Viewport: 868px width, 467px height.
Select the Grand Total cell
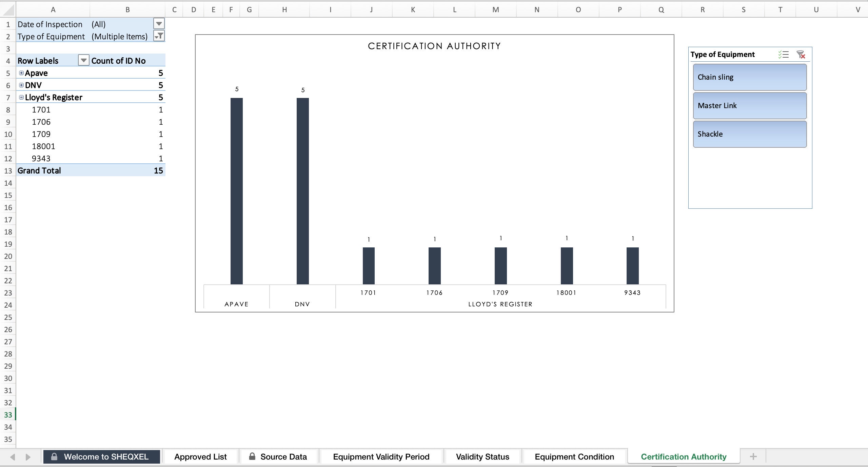(39, 170)
